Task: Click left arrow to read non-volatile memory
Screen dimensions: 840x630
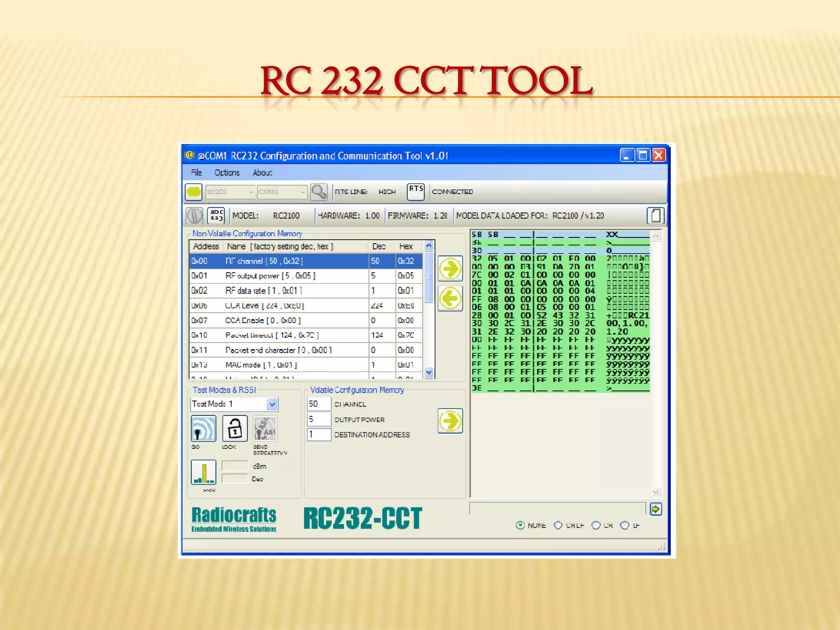Action: click(x=450, y=298)
